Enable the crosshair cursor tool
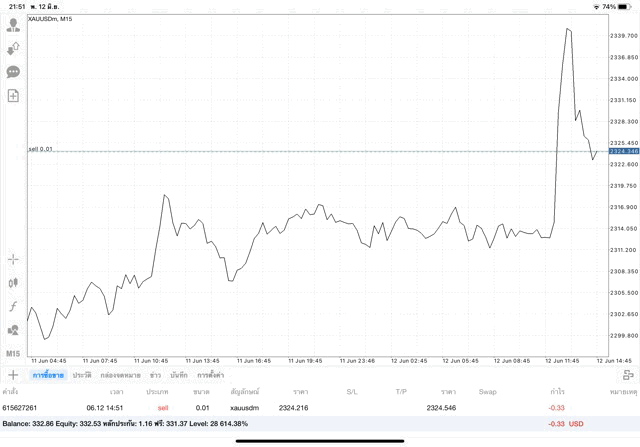Screen dimensions: 640x447 tap(13, 259)
